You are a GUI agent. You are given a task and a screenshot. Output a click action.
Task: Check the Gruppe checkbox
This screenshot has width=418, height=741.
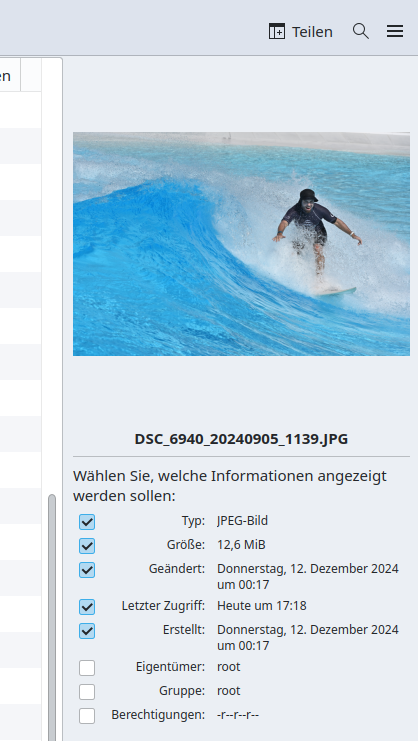pyautogui.click(x=87, y=692)
